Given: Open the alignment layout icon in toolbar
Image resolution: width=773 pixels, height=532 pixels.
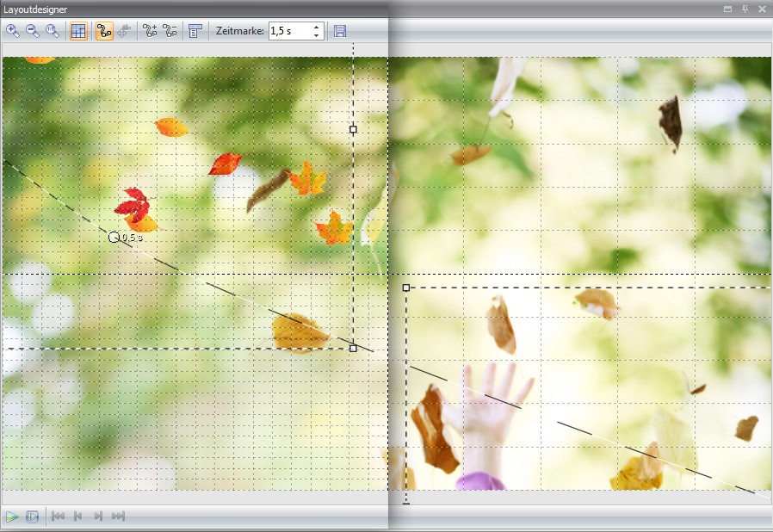Looking at the screenshot, I should tap(195, 31).
